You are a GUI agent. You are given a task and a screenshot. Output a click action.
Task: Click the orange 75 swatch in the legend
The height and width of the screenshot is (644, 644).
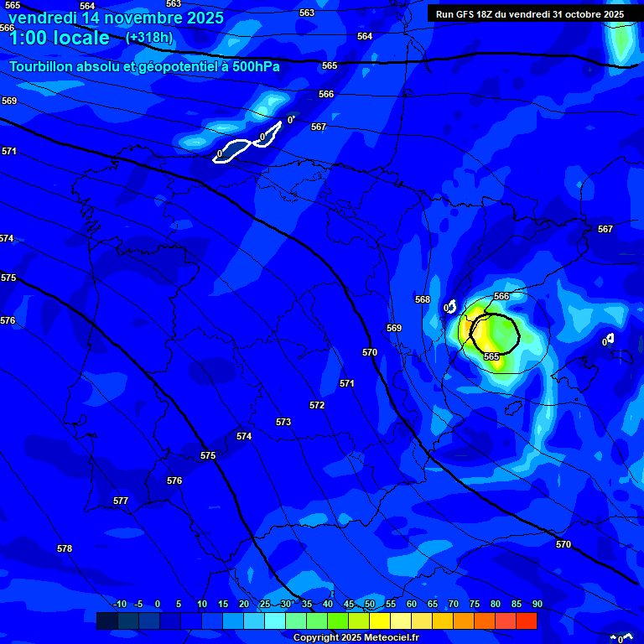pos(464,621)
